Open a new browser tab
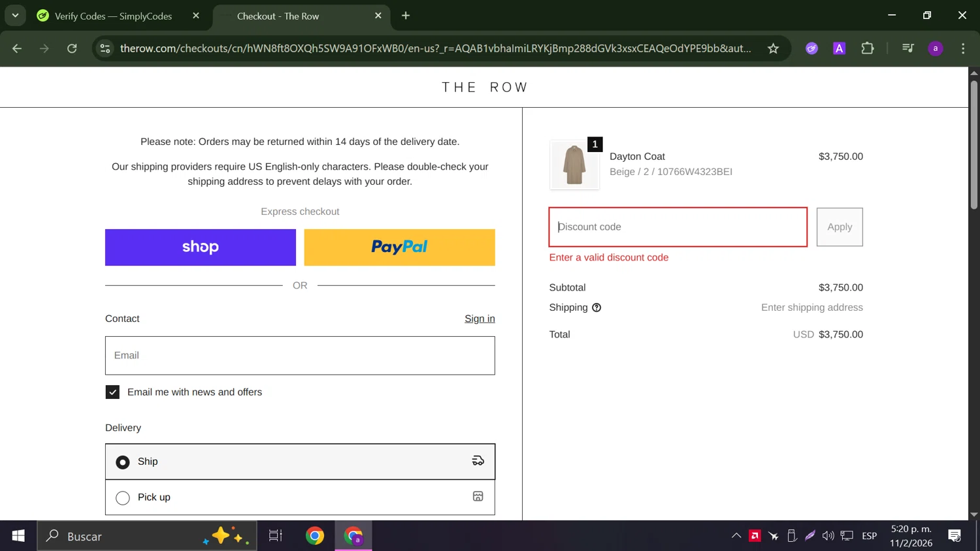Viewport: 980px width, 551px height. (x=406, y=16)
